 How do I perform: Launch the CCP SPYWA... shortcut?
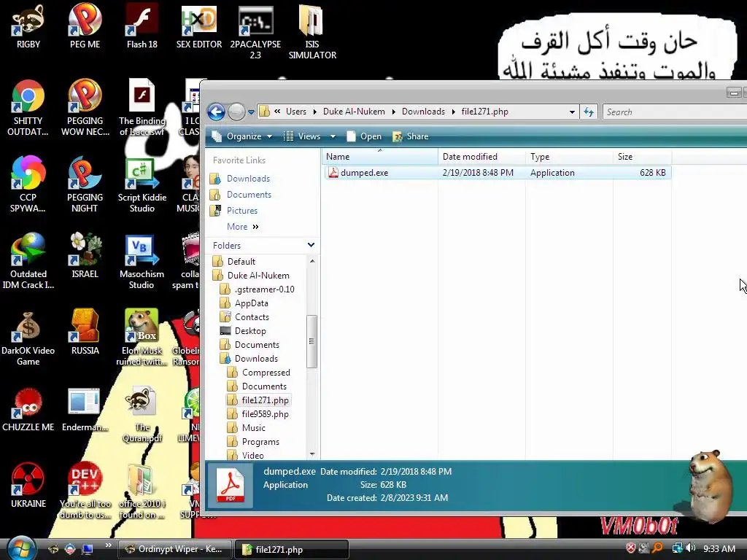pos(28,184)
